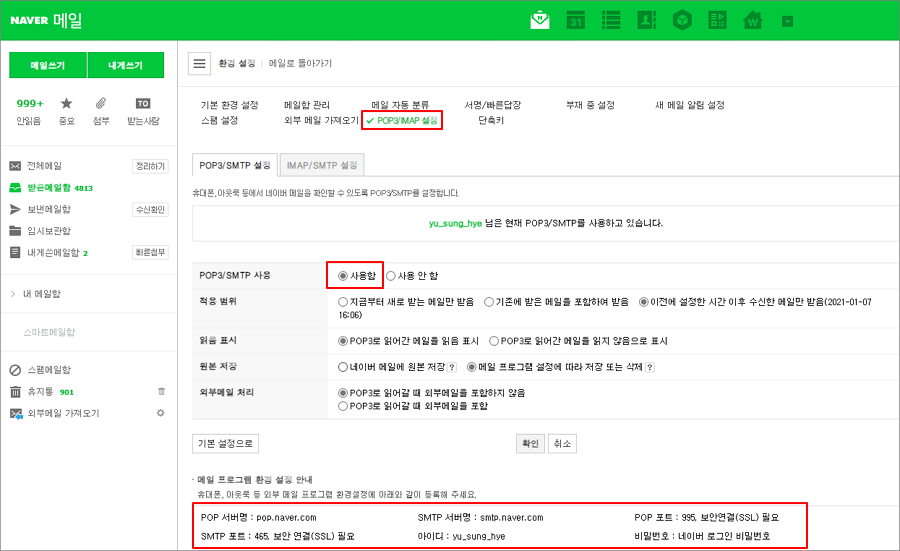The height and width of the screenshot is (551, 900).
Task: Open the Mail icon in top bar
Action: click(540, 20)
